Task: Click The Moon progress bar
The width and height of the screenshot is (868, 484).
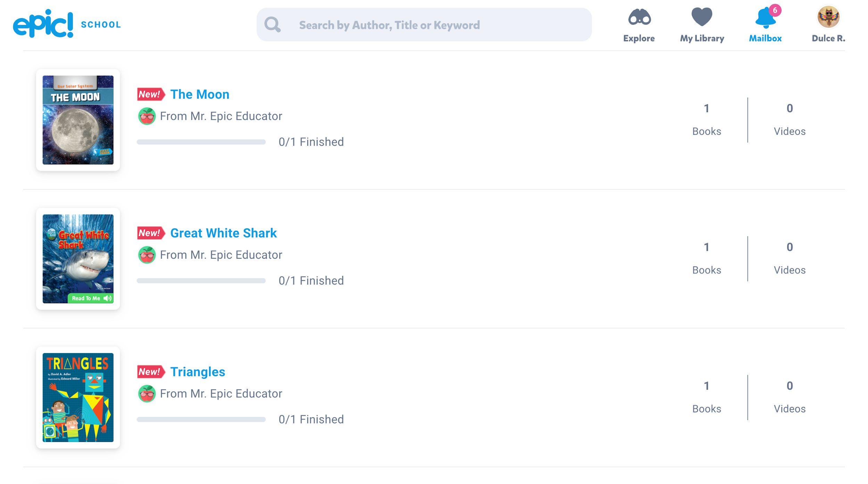Action: coord(201,142)
